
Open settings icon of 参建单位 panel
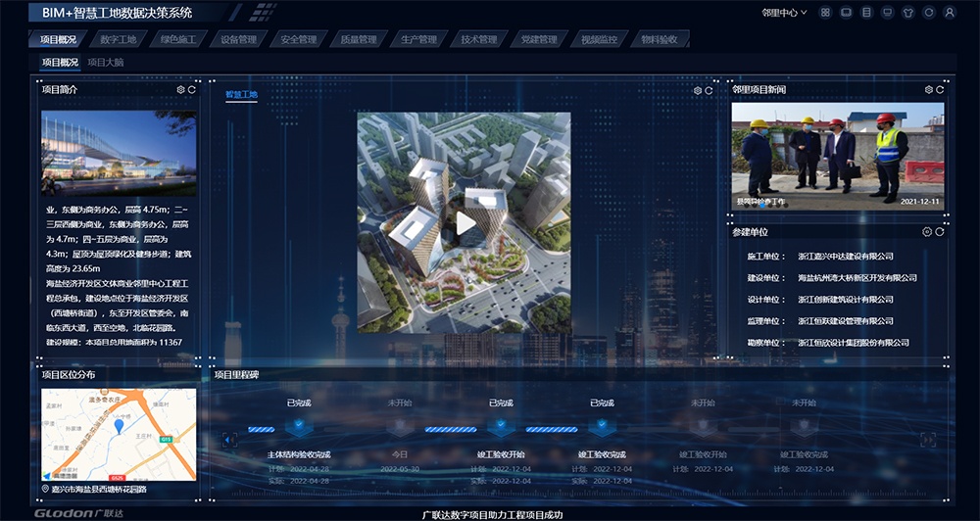coord(927,232)
